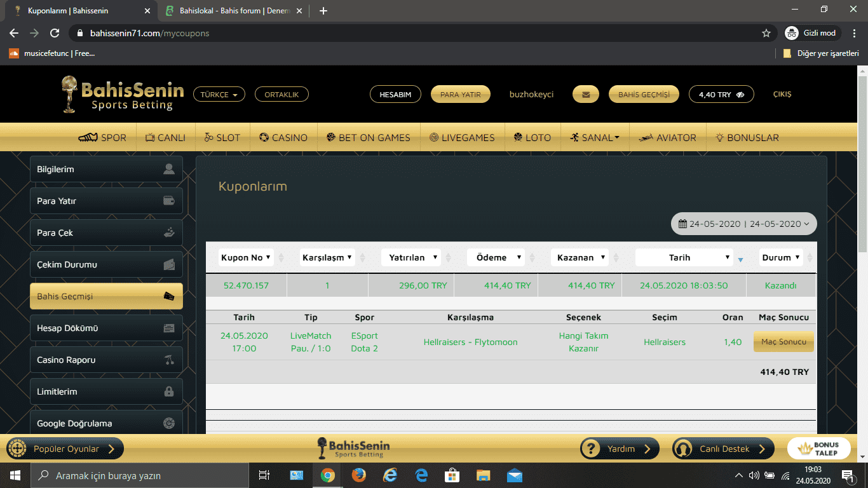868x488 pixels.
Task: Open the LOTO menu item
Action: 532,137
